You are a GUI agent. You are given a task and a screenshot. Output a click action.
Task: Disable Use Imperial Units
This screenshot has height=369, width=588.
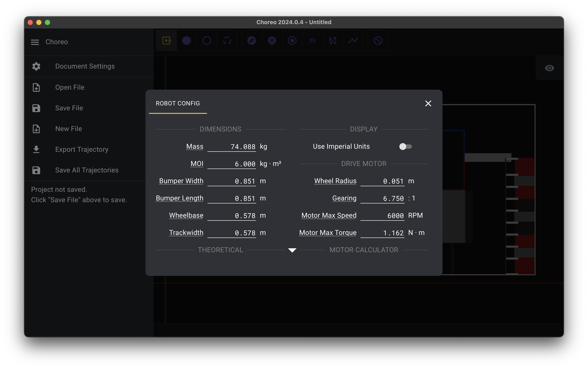[406, 146]
